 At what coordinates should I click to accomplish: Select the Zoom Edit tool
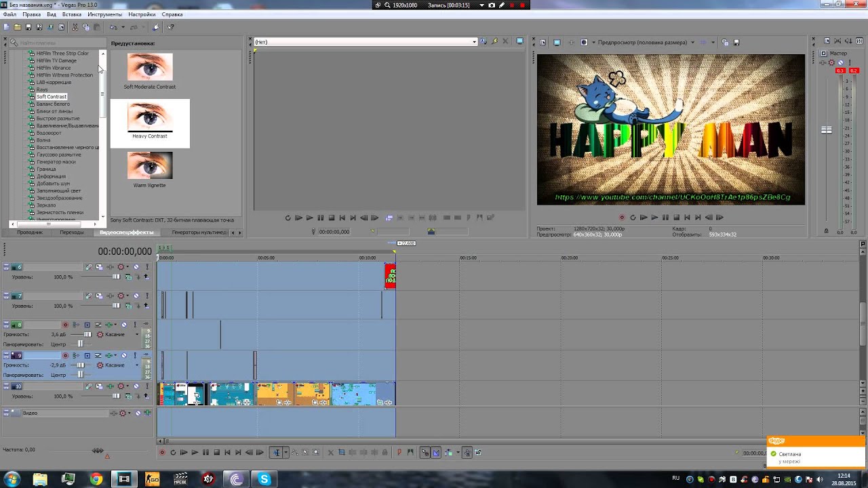click(316, 452)
